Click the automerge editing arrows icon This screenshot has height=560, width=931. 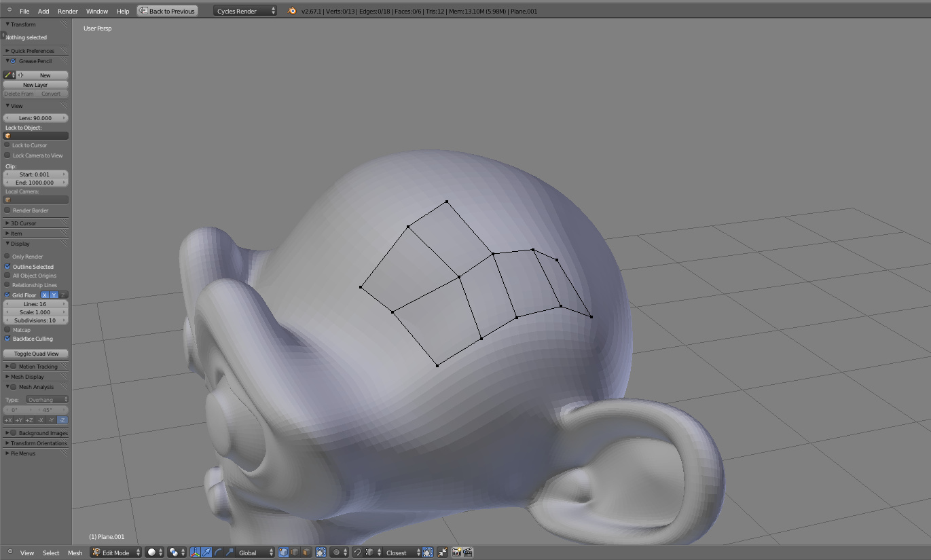click(443, 553)
